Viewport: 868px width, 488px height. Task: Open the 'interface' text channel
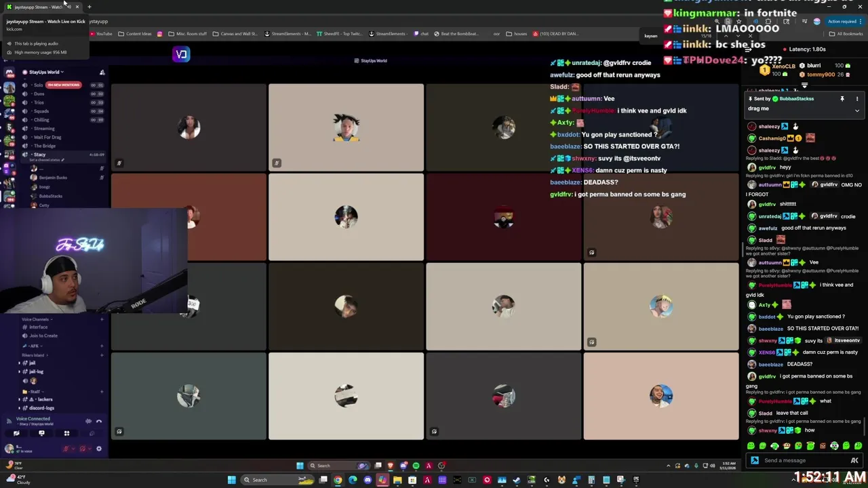38,327
